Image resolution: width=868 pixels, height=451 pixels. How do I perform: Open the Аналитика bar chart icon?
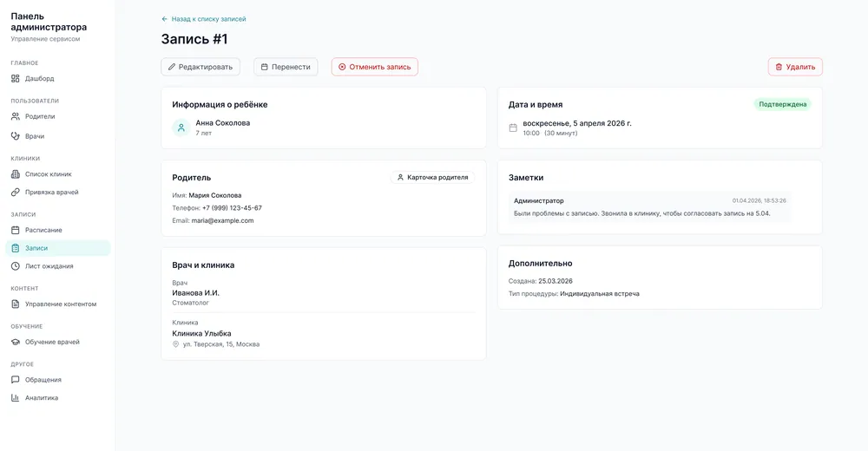[16, 398]
